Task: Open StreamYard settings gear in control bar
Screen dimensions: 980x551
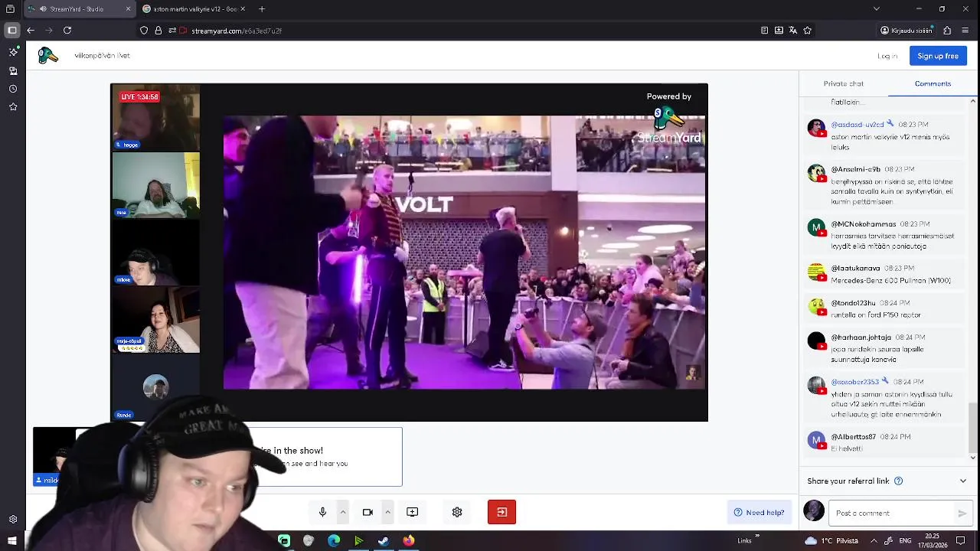Action: point(457,512)
